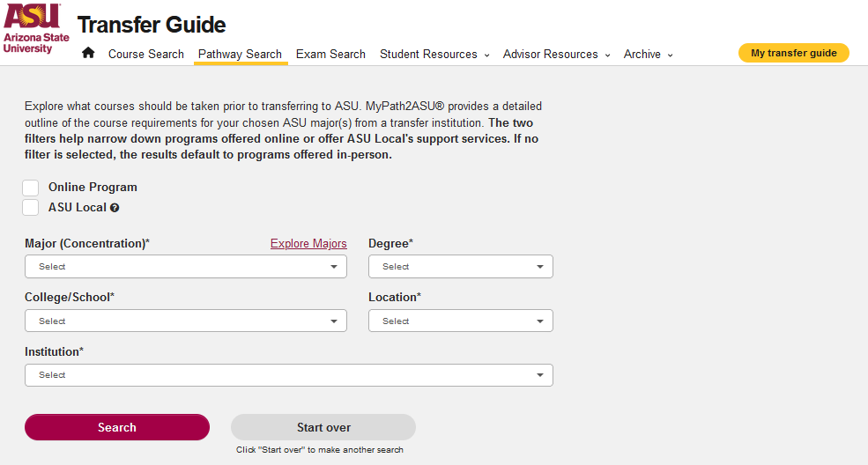This screenshot has width=868, height=465.
Task: Open the Degree select dropdown
Action: pos(461,267)
